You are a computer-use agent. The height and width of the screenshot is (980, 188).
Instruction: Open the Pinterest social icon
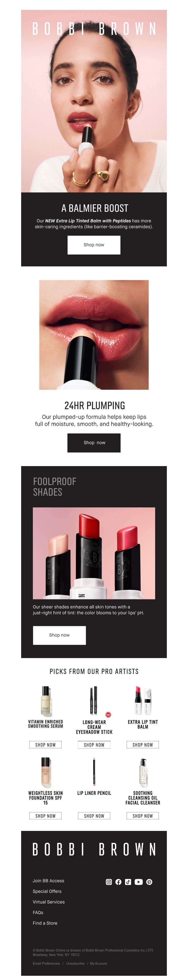(149, 882)
